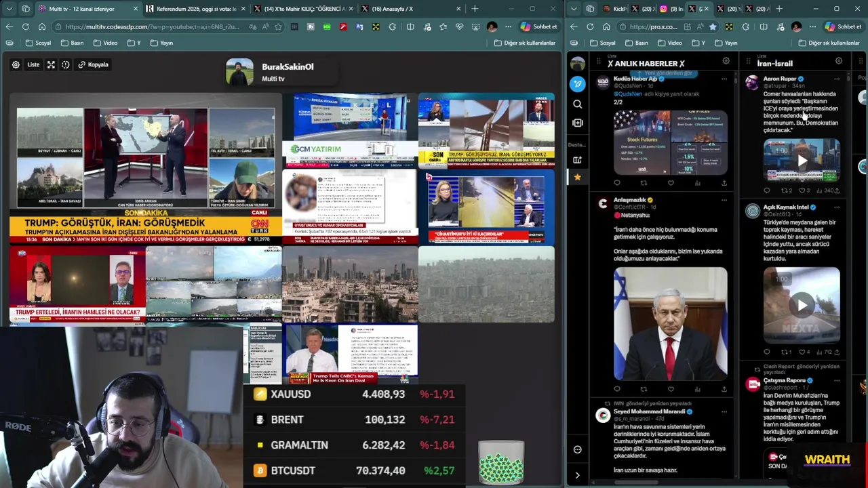Click Home icon in left browser
The image size is (868, 488).
(42, 26)
